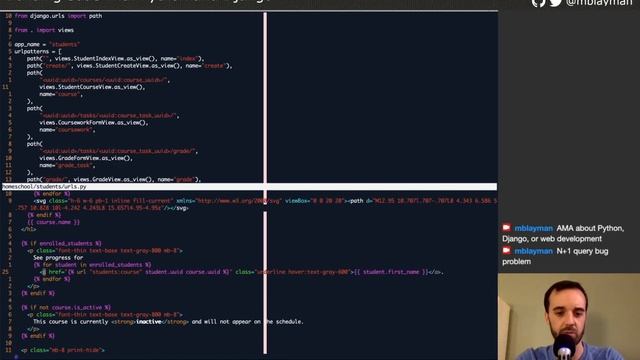Click the views.StudentCourseView.as_view() line

pyautogui.click(x=92, y=87)
